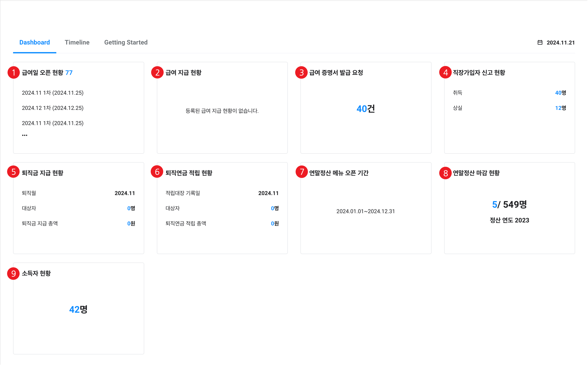The height and width of the screenshot is (365, 588).
Task: Click red marker number 3
Action: (x=301, y=72)
